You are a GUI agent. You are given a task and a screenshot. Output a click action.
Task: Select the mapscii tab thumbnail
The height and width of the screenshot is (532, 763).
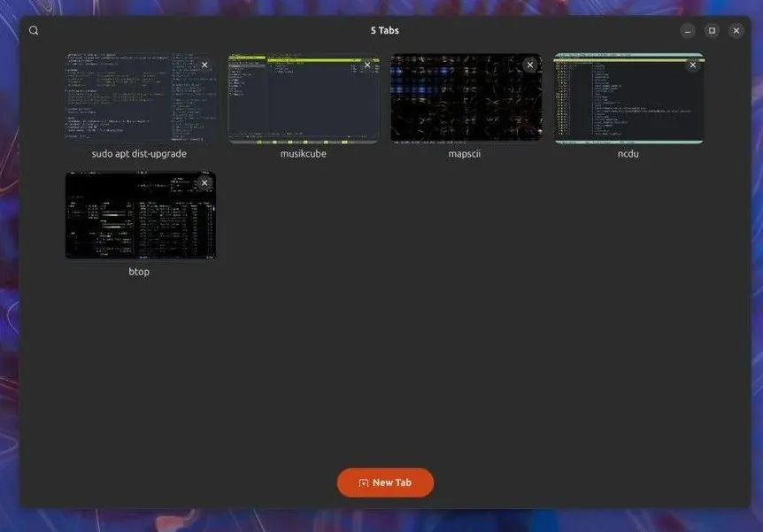pyautogui.click(x=466, y=98)
